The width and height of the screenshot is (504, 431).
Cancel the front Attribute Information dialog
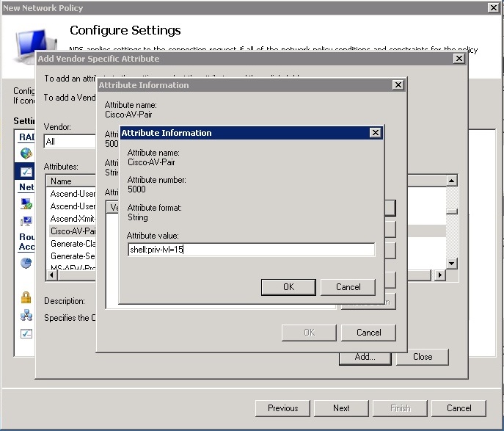click(x=348, y=287)
